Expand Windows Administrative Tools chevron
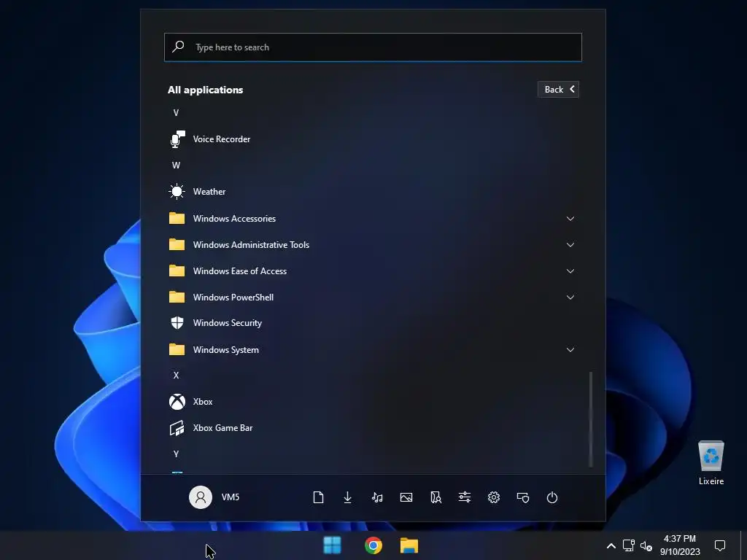The image size is (747, 560). pyautogui.click(x=570, y=245)
